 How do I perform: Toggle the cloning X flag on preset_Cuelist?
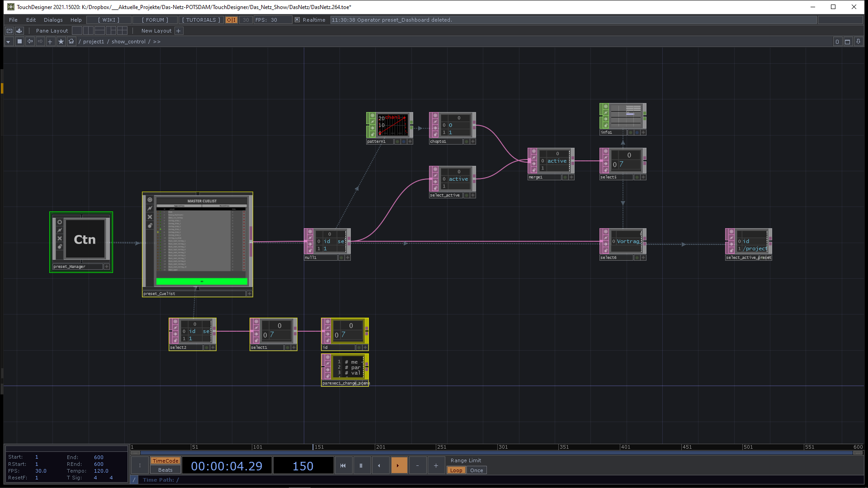[150, 217]
